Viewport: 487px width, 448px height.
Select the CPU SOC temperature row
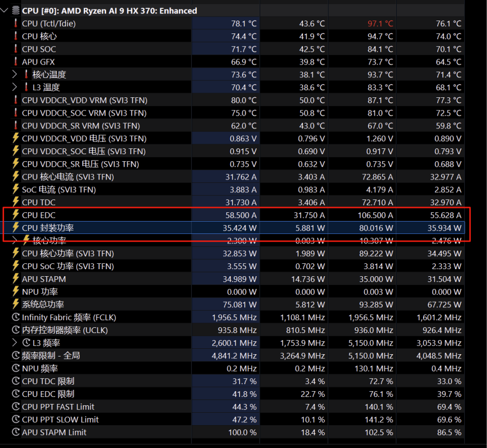[x=233, y=49]
